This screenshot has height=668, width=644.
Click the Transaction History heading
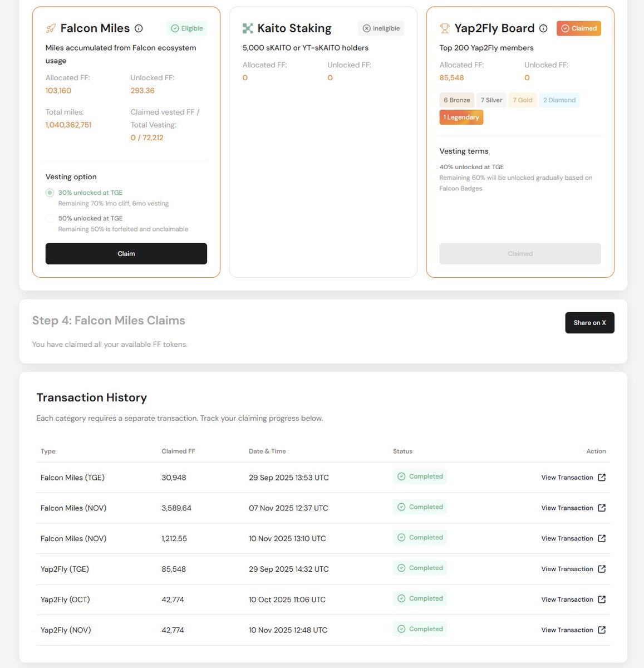pos(92,397)
